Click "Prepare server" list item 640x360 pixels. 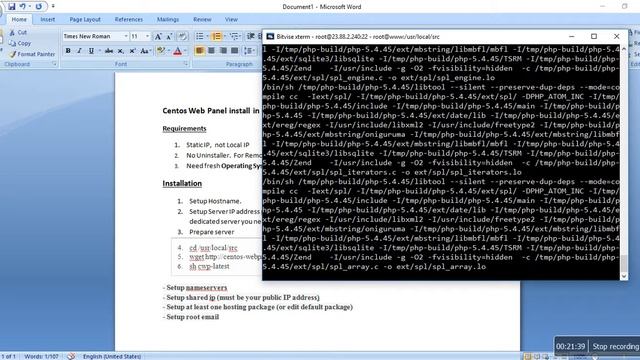point(211,232)
